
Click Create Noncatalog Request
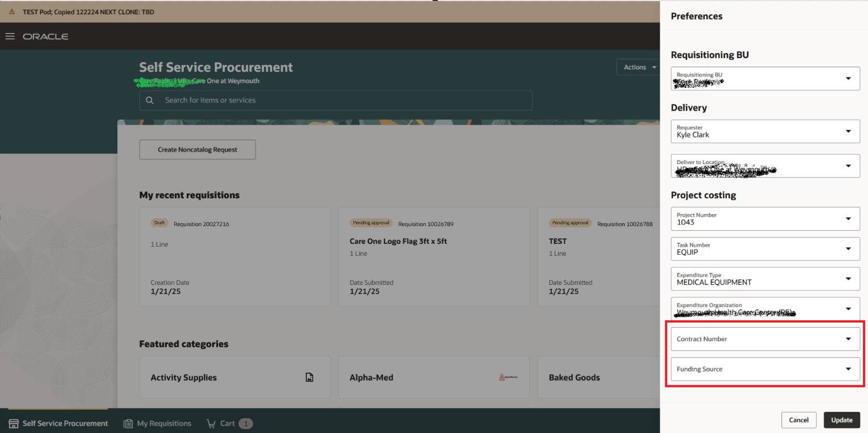197,149
